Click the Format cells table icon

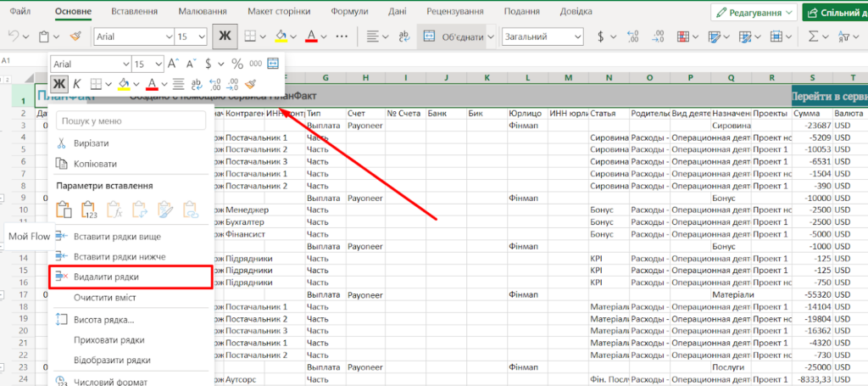click(x=776, y=36)
